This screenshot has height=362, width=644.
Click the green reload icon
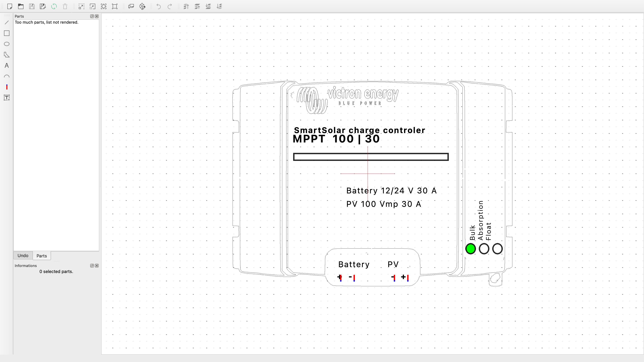54,7
